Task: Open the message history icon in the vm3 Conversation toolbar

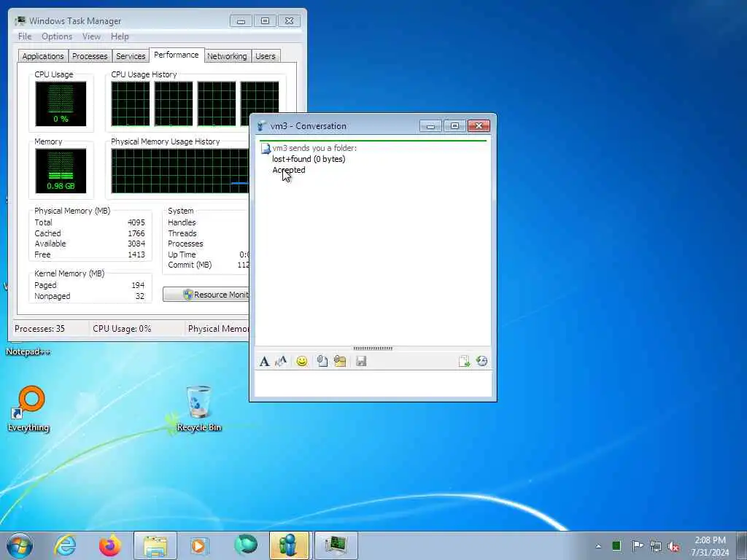Action: coord(481,362)
